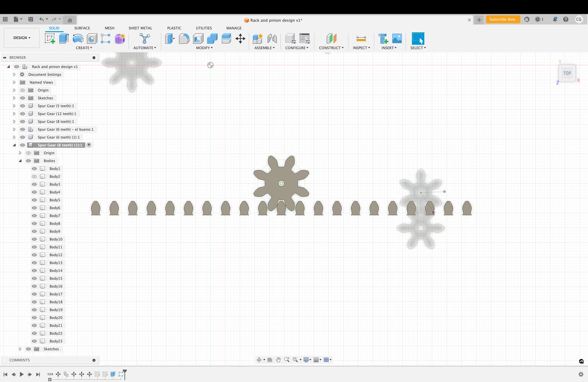
Task: Select the Create Sketch tool
Action: coord(50,39)
